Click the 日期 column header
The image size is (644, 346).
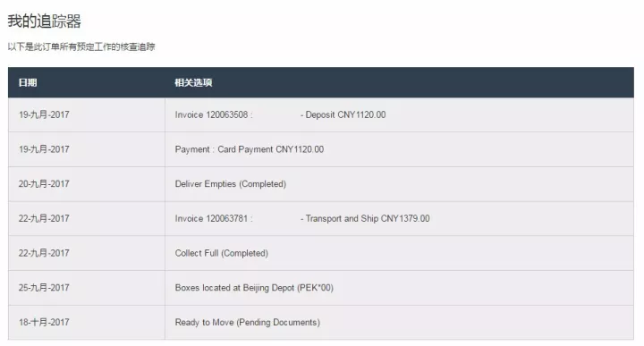(x=28, y=82)
